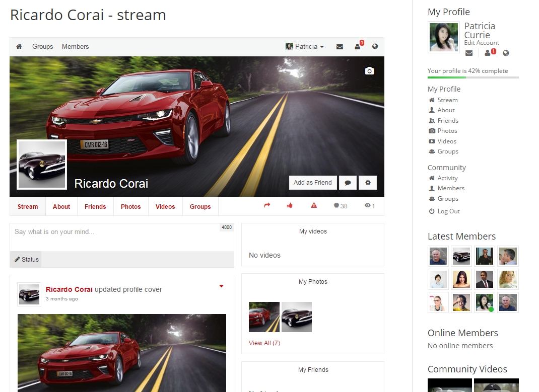Image resolution: width=539 pixels, height=392 pixels.
Task: Click the camera icon on cover photo
Action: (x=369, y=71)
